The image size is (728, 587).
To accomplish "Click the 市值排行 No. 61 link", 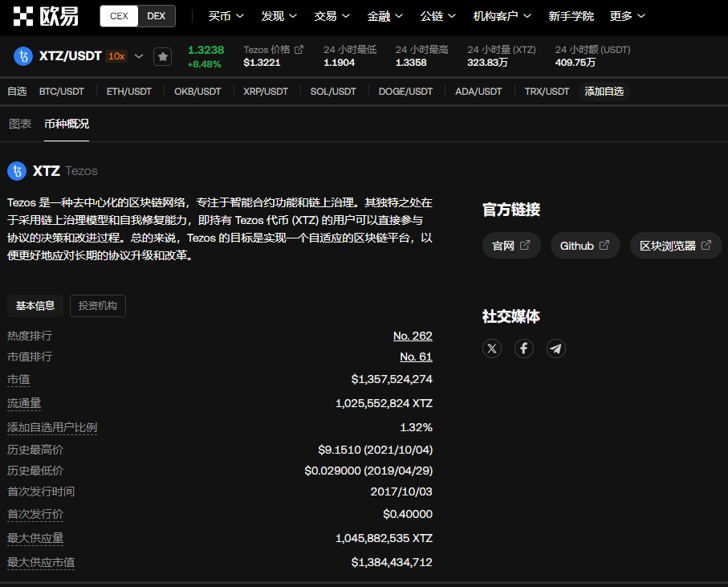I will (x=416, y=357).
